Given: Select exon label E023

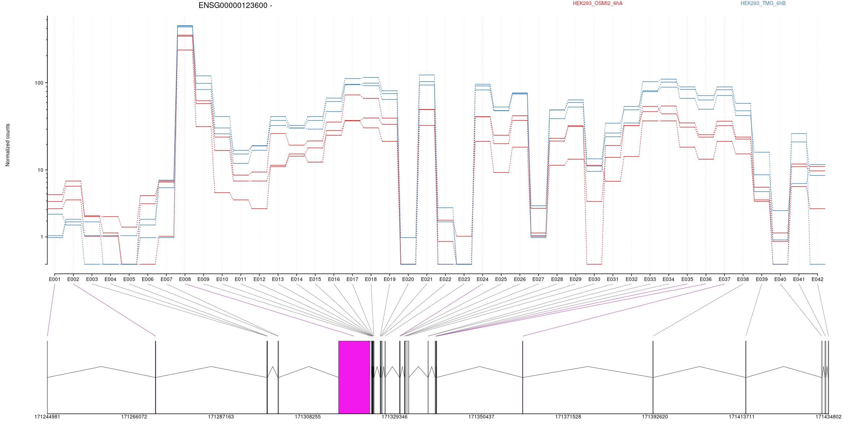Looking at the screenshot, I should pos(464,279).
